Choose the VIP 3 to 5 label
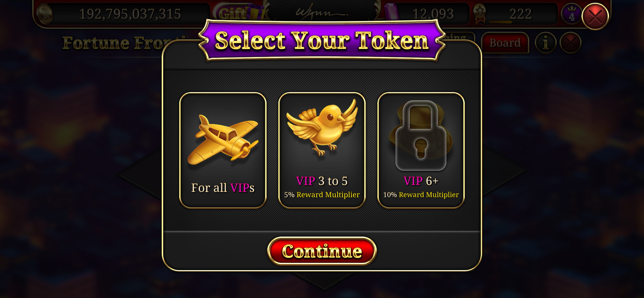The width and height of the screenshot is (644, 298). [x=322, y=181]
